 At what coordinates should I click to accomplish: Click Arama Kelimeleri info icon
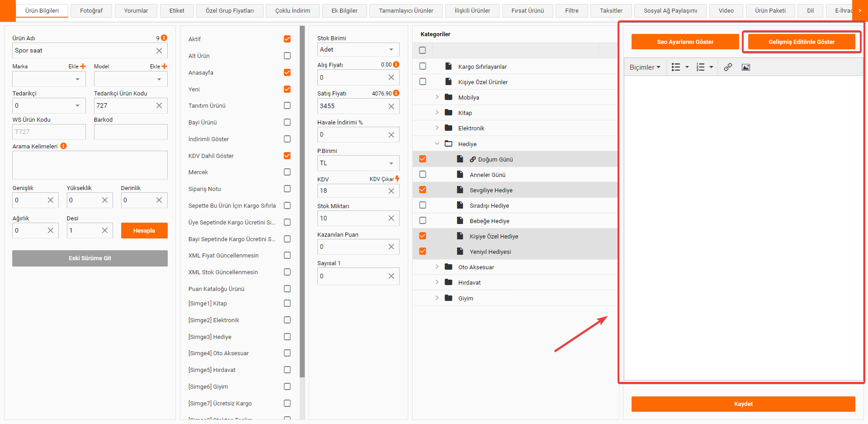click(63, 146)
